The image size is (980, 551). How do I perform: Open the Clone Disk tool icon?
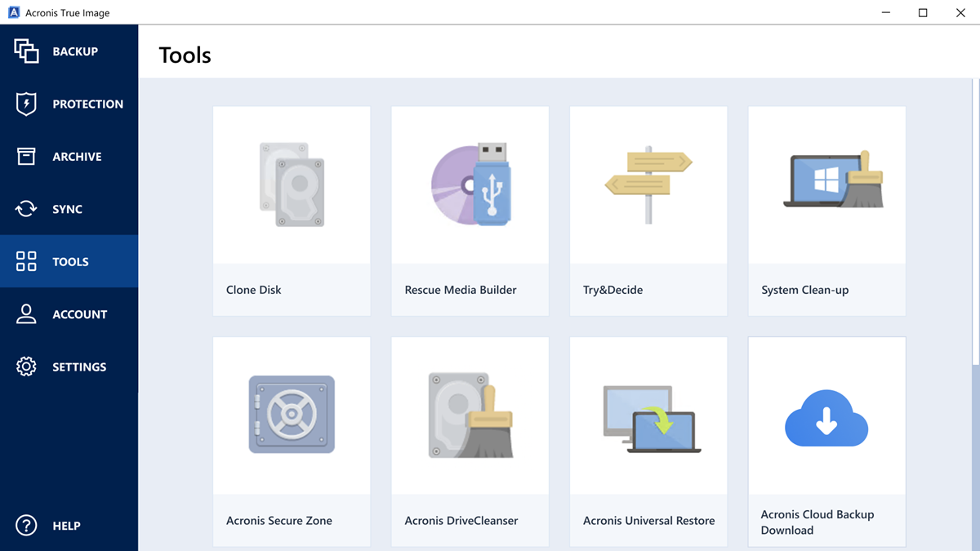tap(292, 185)
